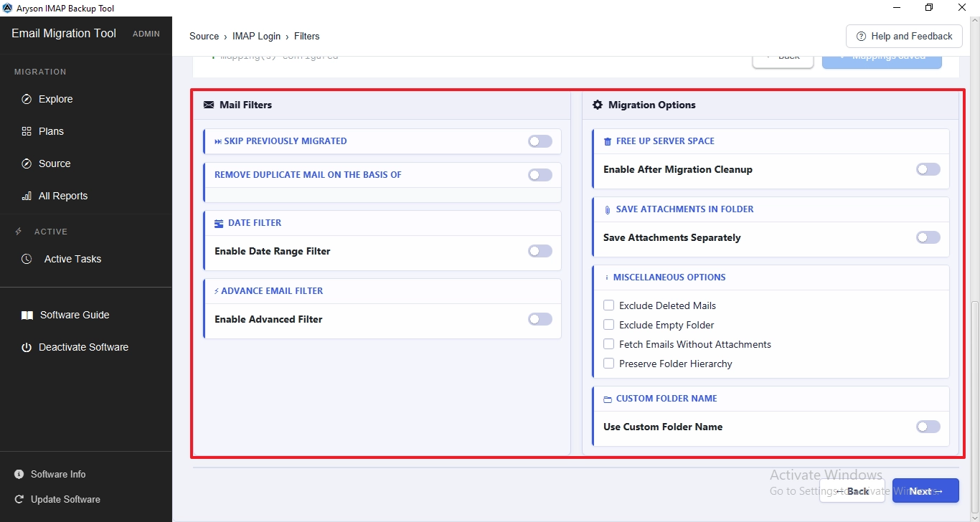Click the FREE UP SERVER SPACE heading
Viewport: 980px width, 522px height.
click(665, 141)
